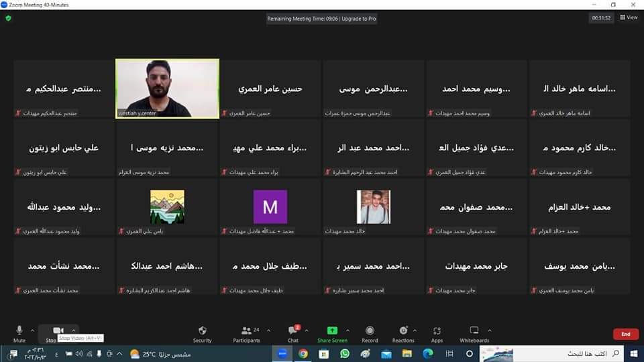Expand the Share Screen options arrow
Screen dimensions: 644x362
tap(348, 330)
